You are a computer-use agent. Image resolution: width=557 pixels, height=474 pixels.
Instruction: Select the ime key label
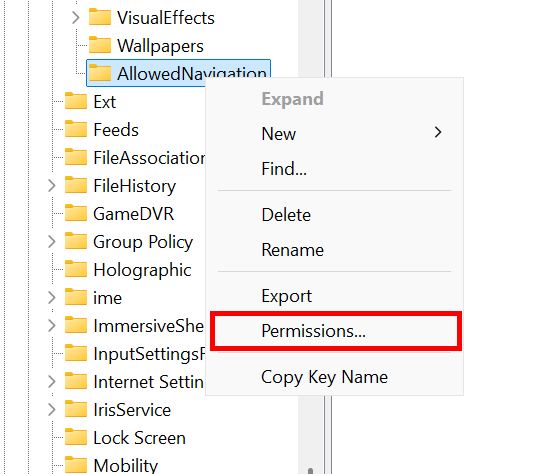click(x=107, y=298)
